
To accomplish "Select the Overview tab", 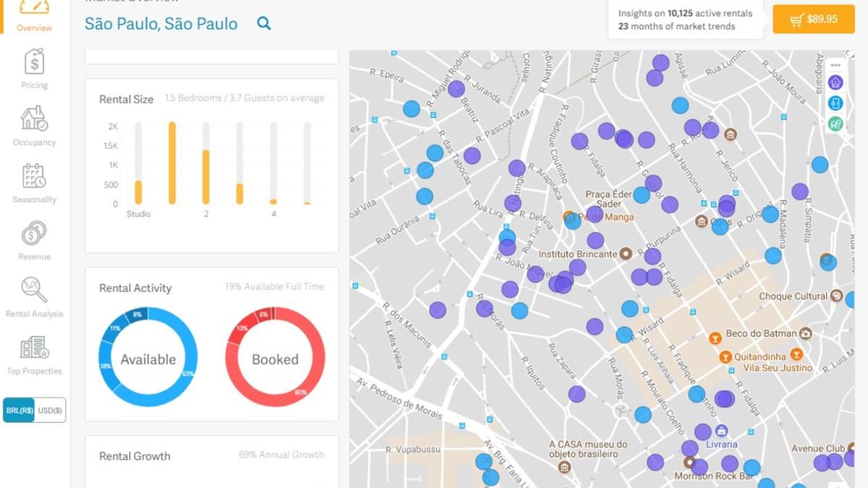I will pyautogui.click(x=34, y=16).
